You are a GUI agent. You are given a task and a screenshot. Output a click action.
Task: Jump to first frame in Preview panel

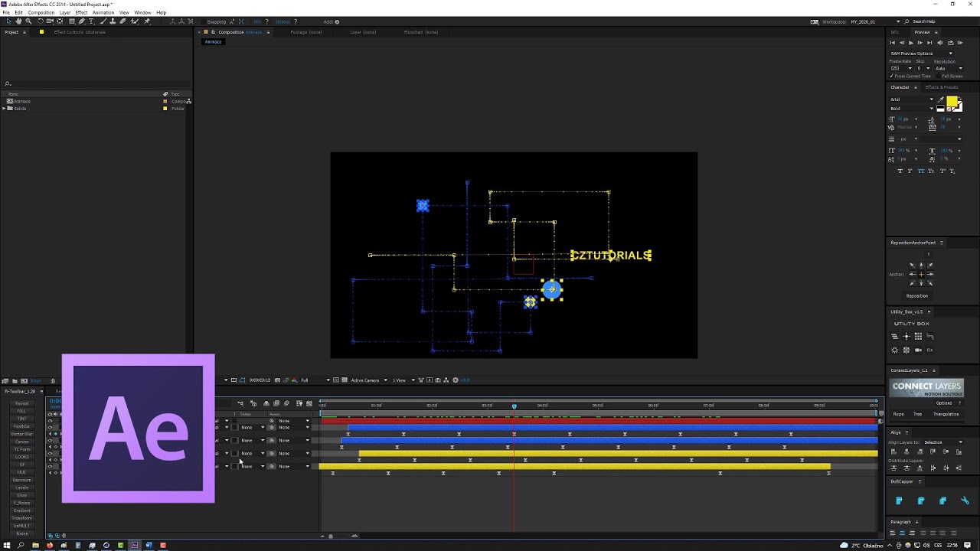tap(893, 43)
